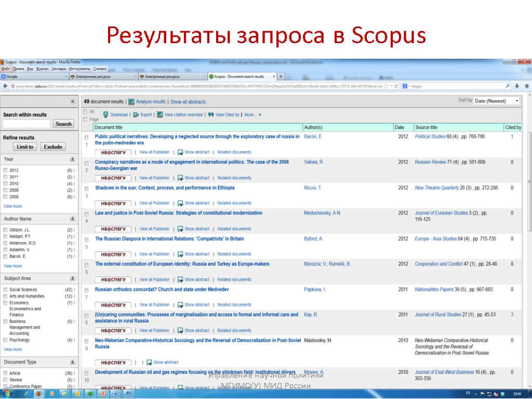Select checkbox for result 5 Russian Diaspora

tap(87, 240)
